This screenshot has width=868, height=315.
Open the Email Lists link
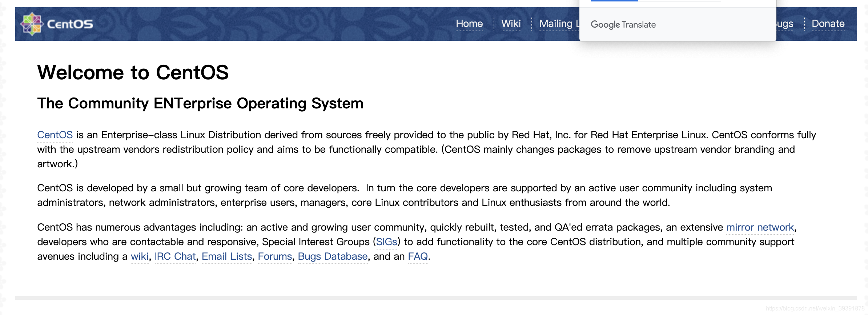click(x=227, y=256)
